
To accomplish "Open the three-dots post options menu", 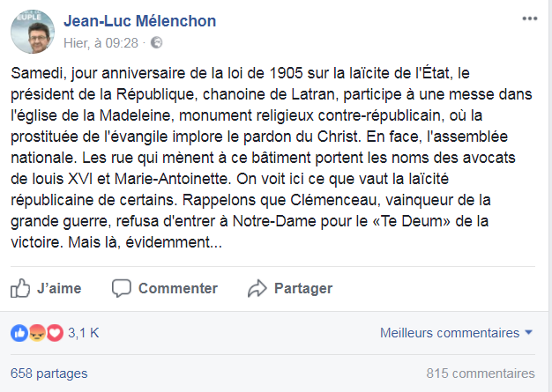I will coord(528,18).
